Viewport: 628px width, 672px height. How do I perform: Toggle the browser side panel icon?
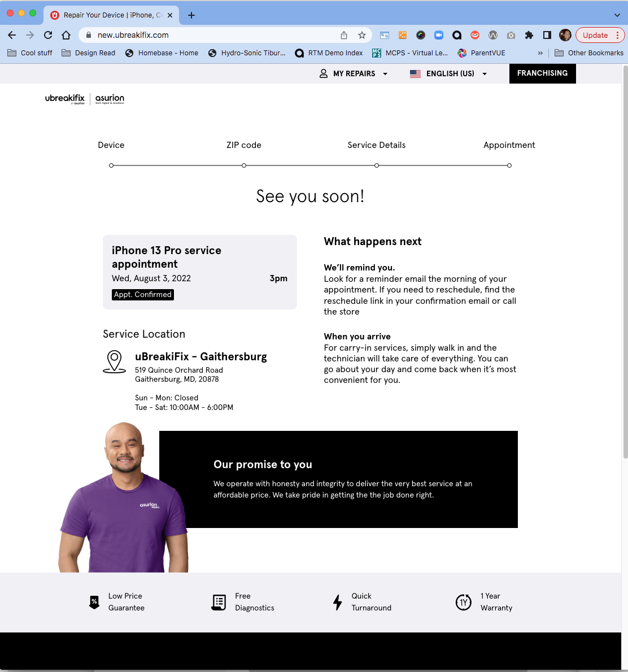pyautogui.click(x=547, y=35)
